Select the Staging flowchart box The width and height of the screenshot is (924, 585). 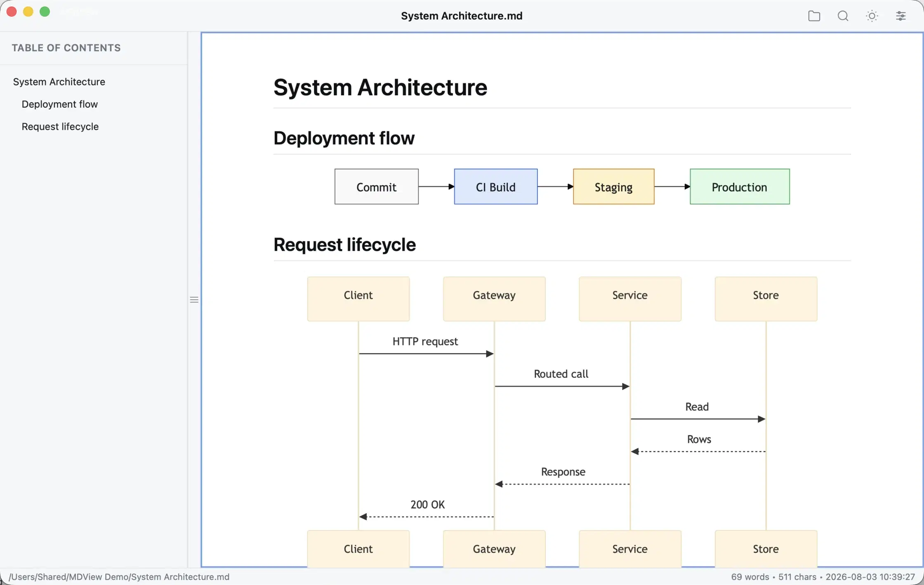[x=614, y=186]
